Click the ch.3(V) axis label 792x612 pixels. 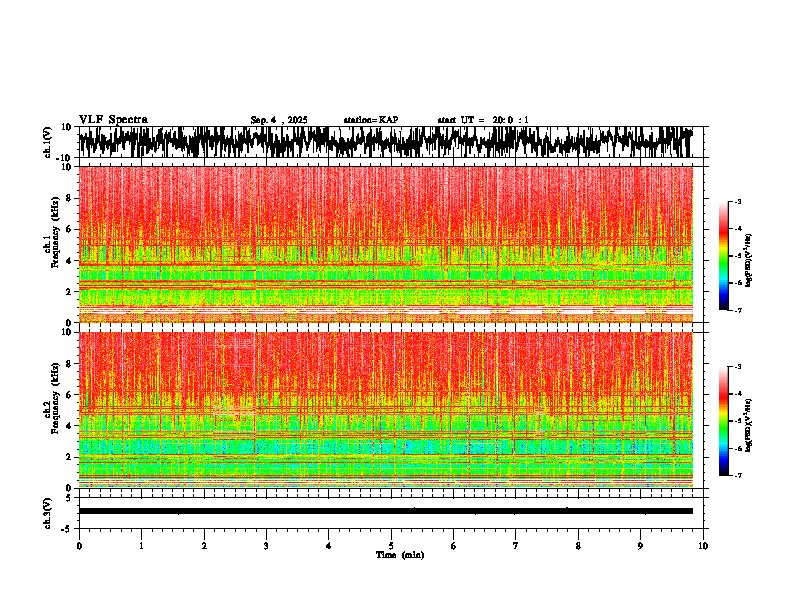coord(48,513)
